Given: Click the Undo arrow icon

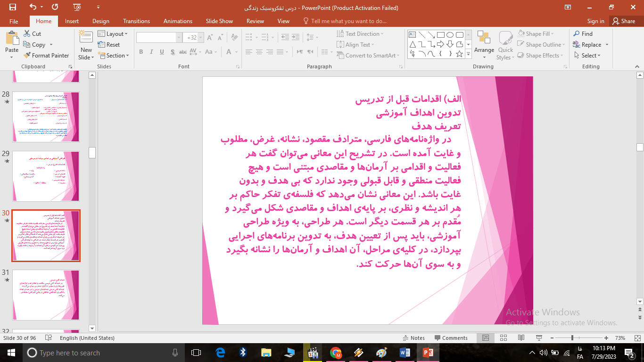Looking at the screenshot, I should point(33,7).
